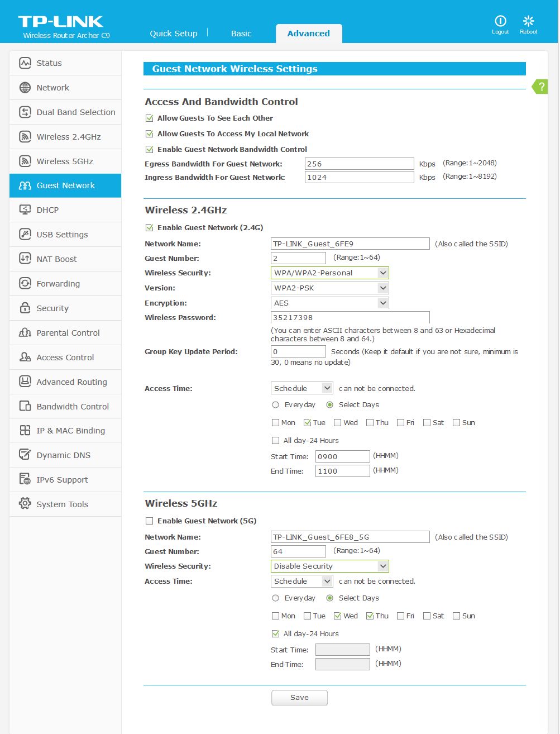The width and height of the screenshot is (560, 734).
Task: Open Parental Control menu label
Action: tap(68, 333)
